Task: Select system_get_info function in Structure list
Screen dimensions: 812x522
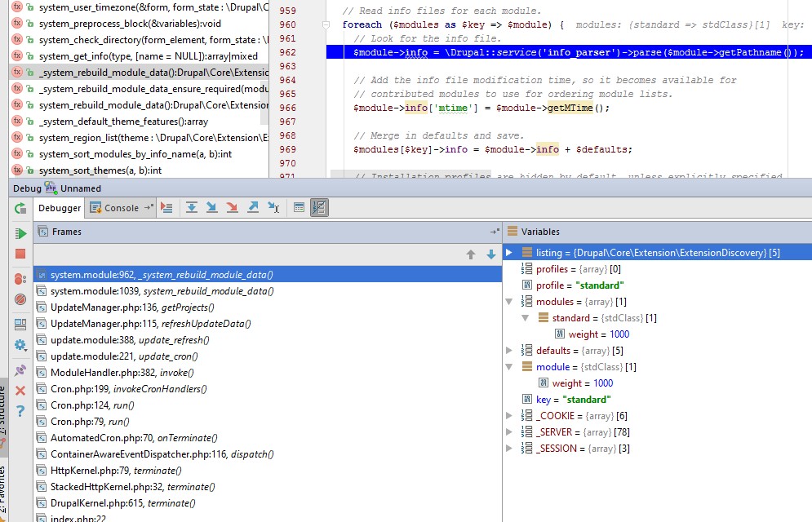Action: [139, 56]
